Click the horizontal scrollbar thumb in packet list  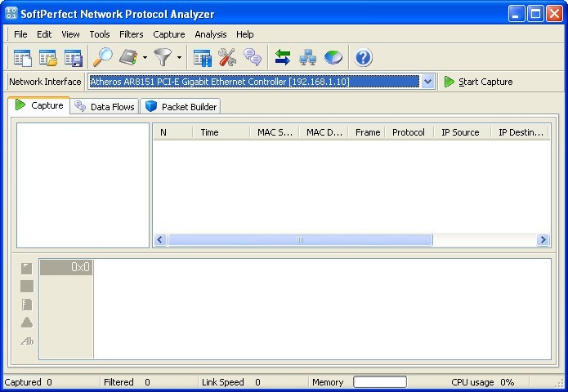click(x=300, y=239)
